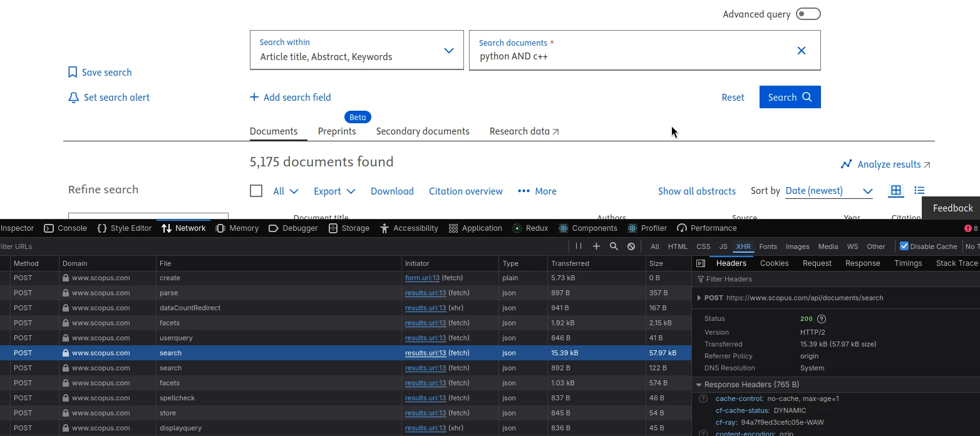Click the lock icon in the spellcheck row
Viewport: 980px width, 436px height.
[66, 398]
